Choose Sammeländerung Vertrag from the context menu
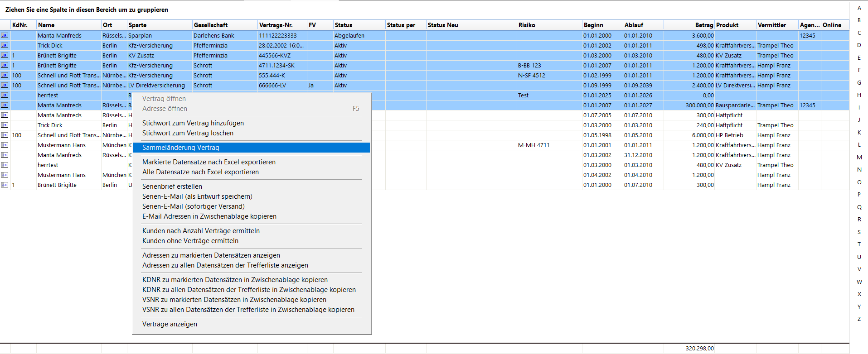The height and width of the screenshot is (354, 868). pos(180,148)
